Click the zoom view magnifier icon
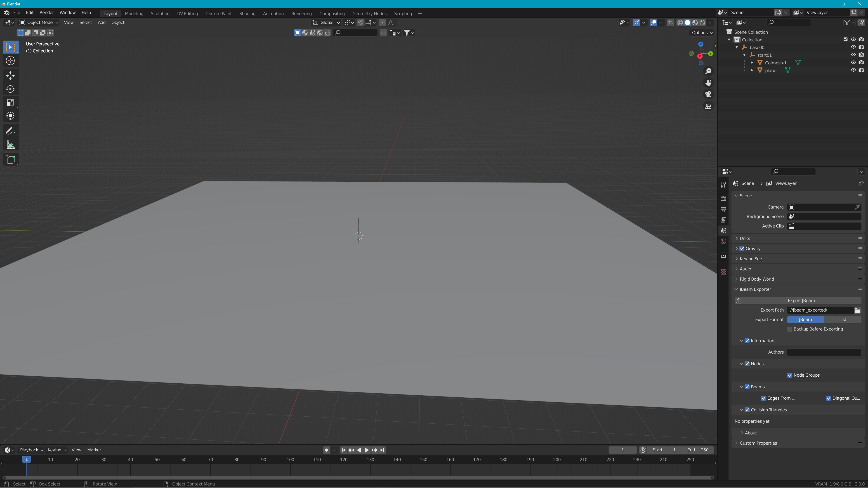This screenshot has height=488, width=868. pos(708,71)
